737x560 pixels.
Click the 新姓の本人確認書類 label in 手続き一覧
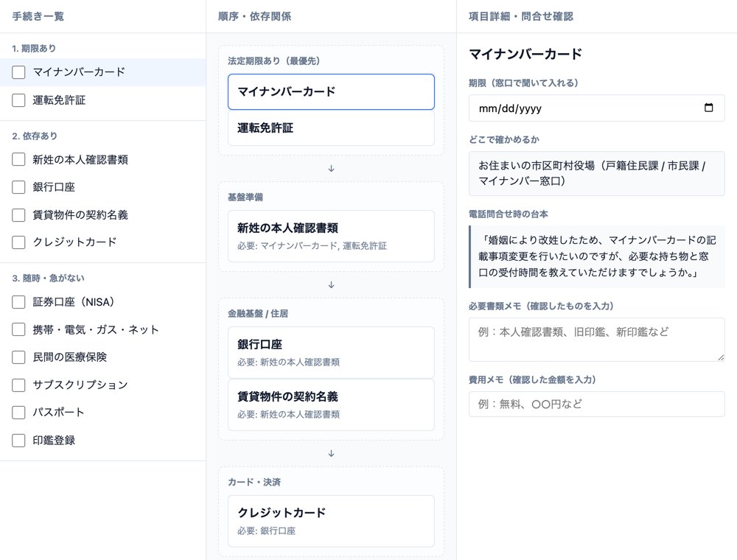(x=80, y=160)
